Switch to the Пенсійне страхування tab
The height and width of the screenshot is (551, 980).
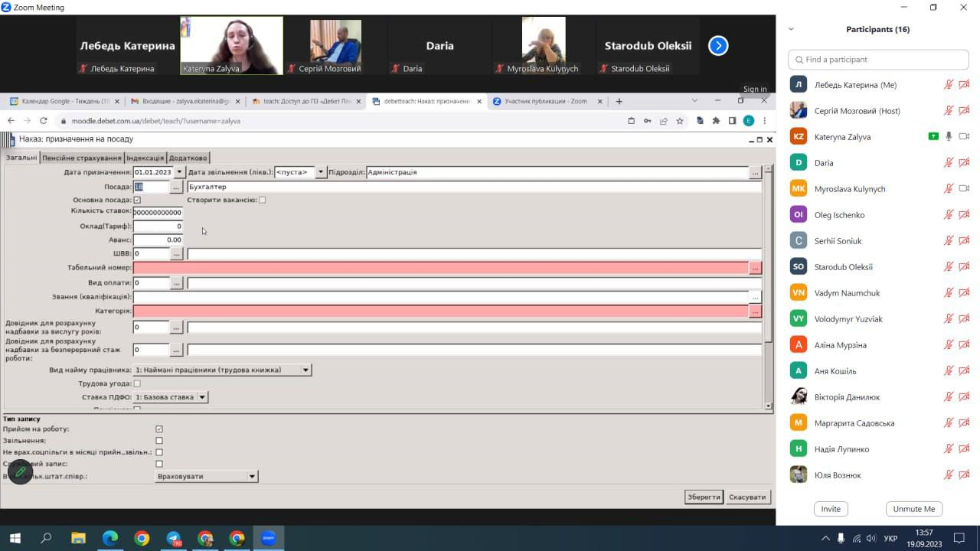pos(81,158)
